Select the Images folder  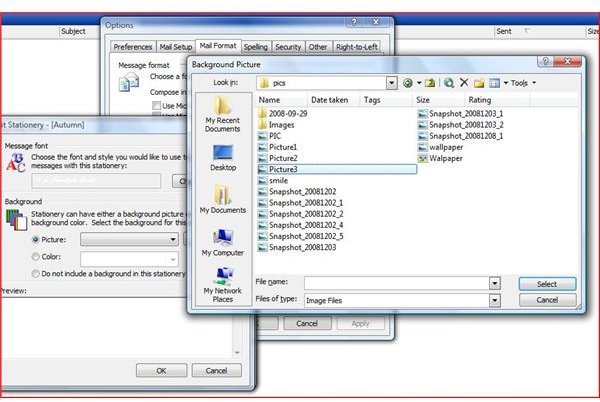276,125
